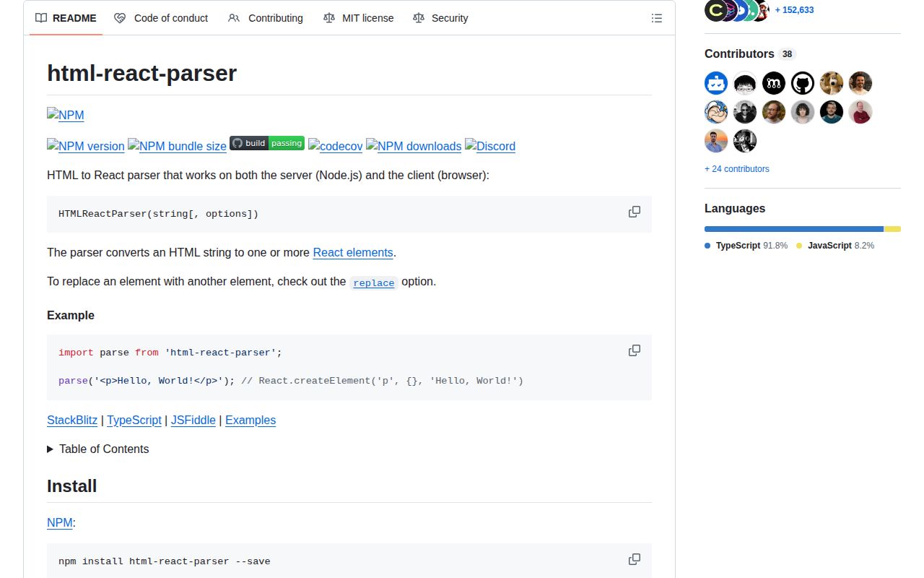Open the bald man in red sweater avatar
924x578 pixels.
click(860, 112)
